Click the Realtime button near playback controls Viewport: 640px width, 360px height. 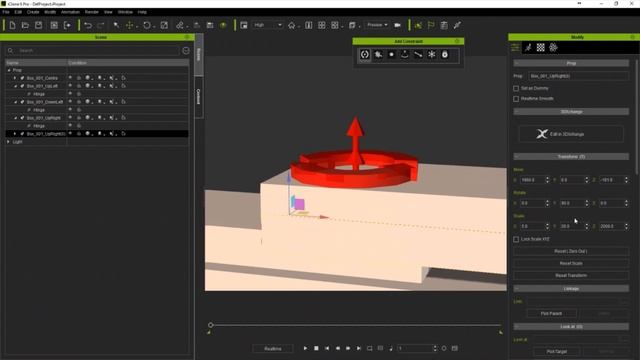pyautogui.click(x=273, y=349)
